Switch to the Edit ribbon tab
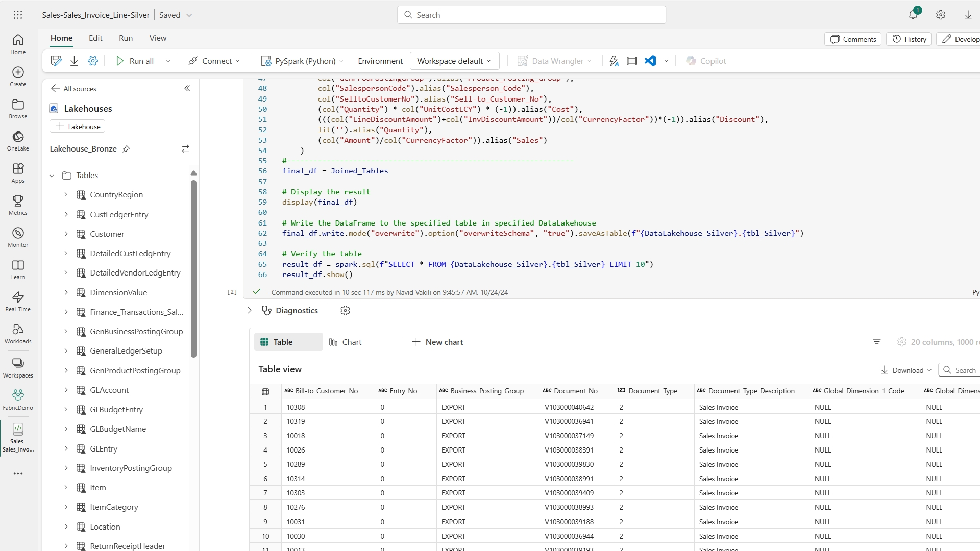 coord(95,38)
